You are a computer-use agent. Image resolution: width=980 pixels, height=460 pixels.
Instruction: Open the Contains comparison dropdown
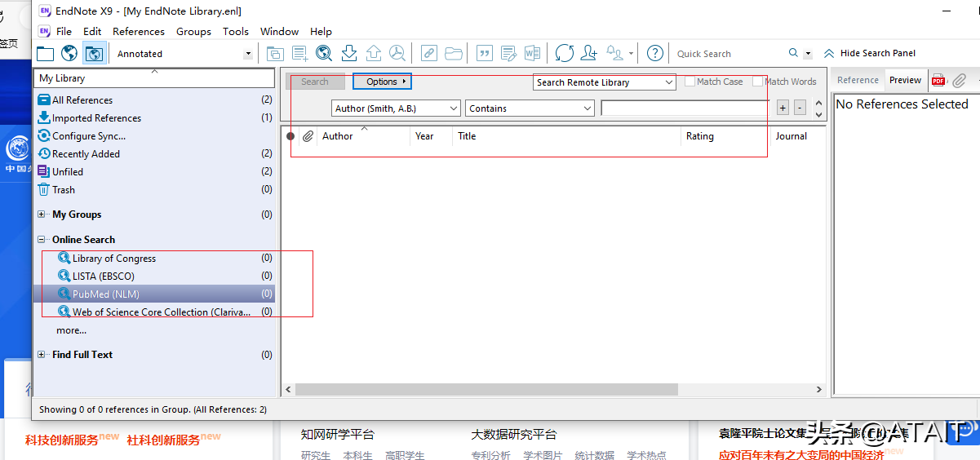530,108
